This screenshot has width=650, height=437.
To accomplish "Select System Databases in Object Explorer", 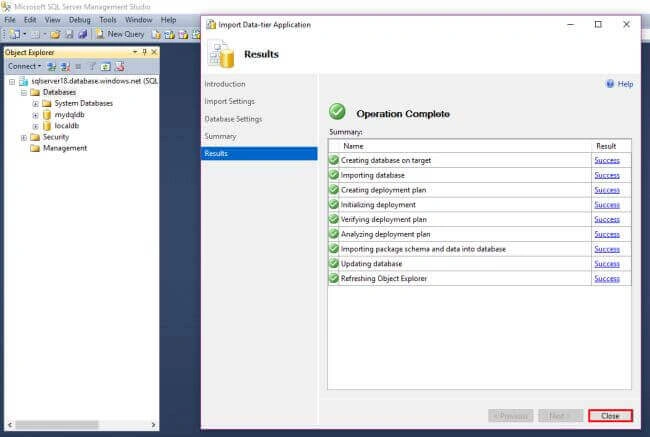I will [83, 103].
